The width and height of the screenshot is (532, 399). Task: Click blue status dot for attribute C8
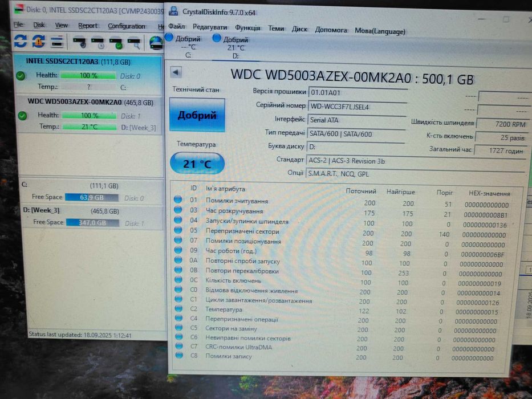pyautogui.click(x=179, y=355)
